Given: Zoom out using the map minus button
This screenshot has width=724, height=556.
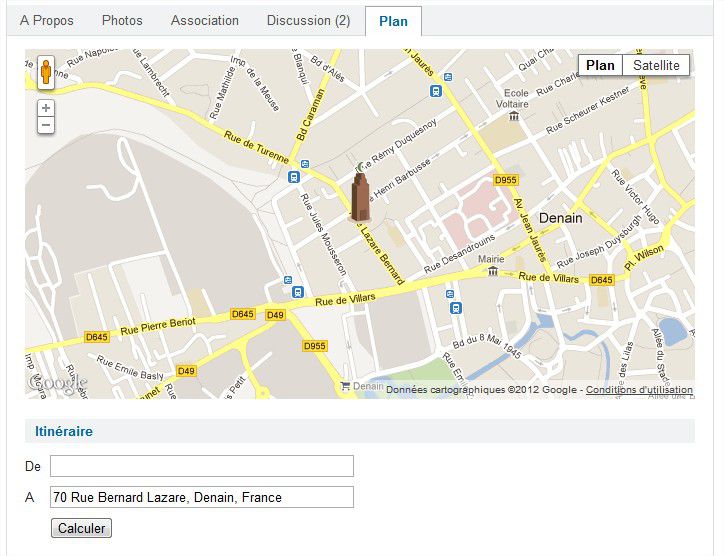Looking at the screenshot, I should click(x=46, y=125).
